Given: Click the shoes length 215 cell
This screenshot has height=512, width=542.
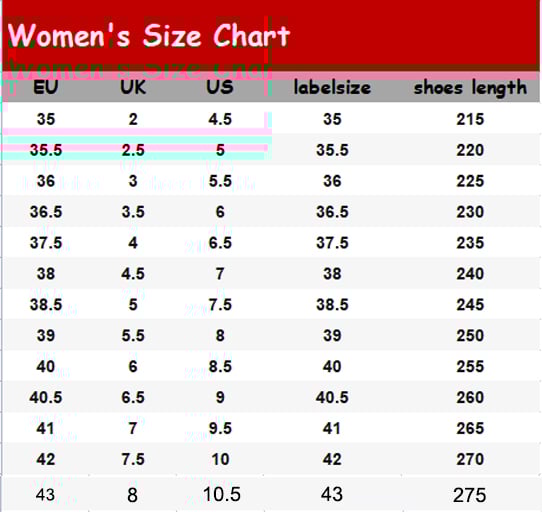Looking at the screenshot, I should [x=470, y=119].
